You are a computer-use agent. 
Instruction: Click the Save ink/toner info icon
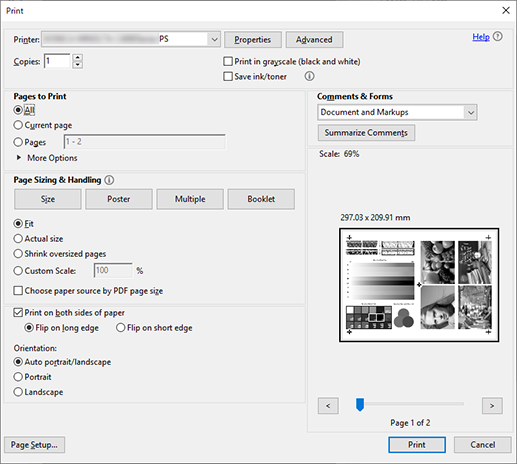[x=309, y=76]
